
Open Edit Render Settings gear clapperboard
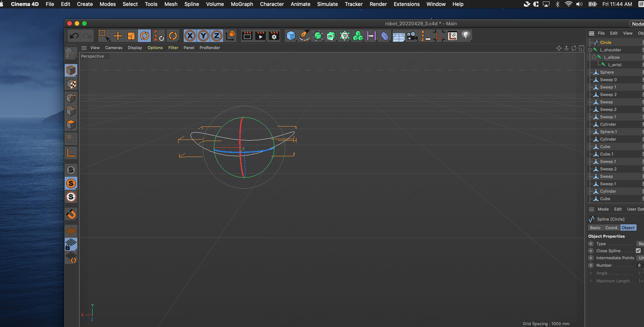coord(274,36)
